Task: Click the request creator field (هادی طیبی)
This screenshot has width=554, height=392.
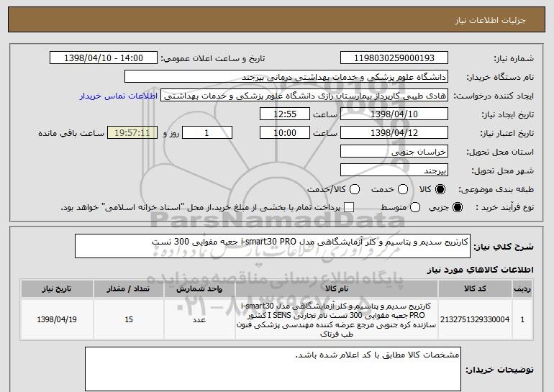Action: click(x=304, y=96)
